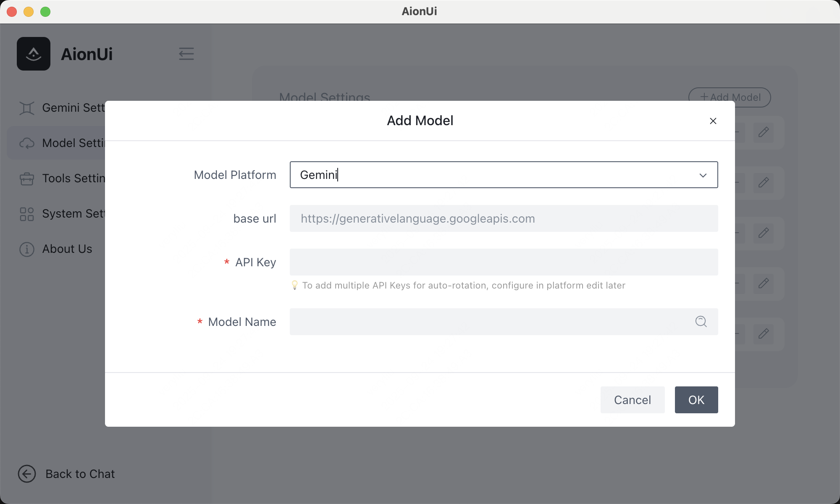Click the search icon in Model Name

(701, 322)
